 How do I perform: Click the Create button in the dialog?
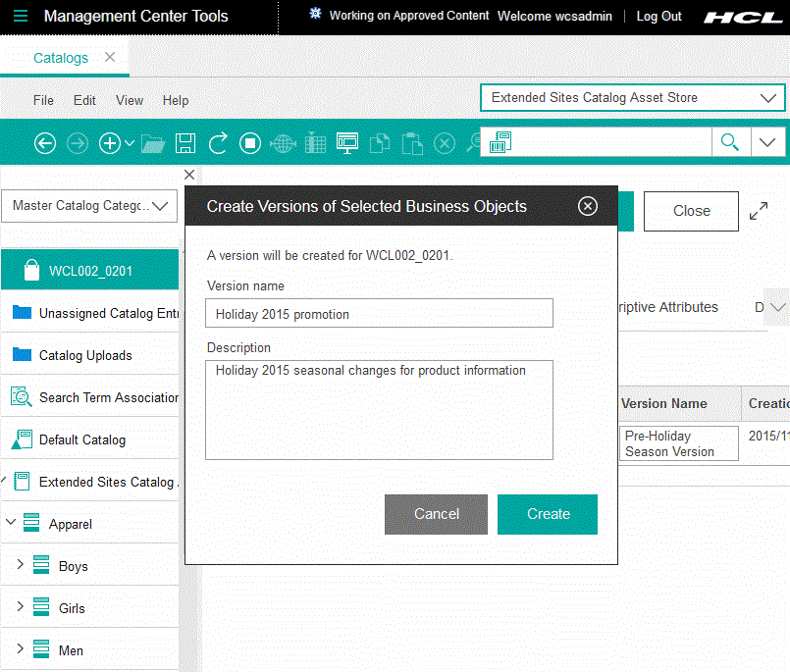tap(547, 514)
